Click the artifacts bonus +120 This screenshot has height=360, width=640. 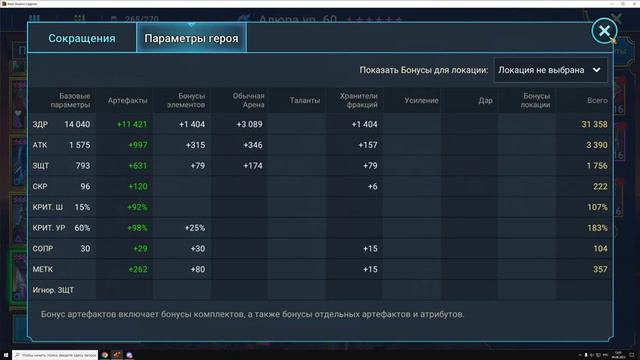[x=138, y=187]
